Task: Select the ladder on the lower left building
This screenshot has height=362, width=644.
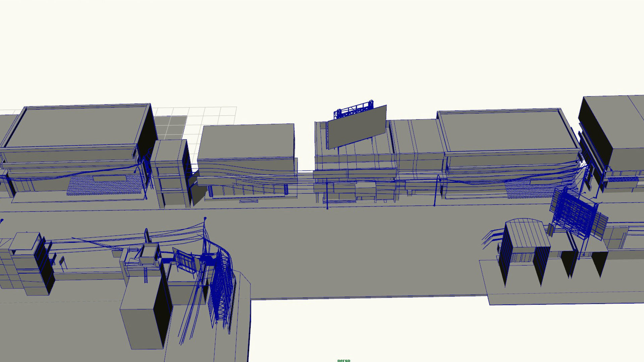Action: [x=146, y=276]
